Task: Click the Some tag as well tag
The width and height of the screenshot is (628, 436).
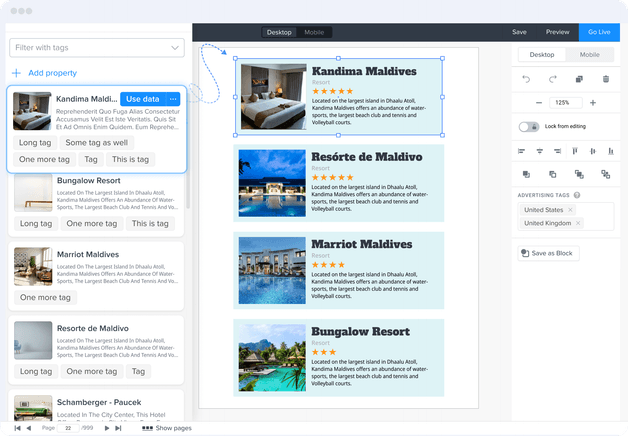Action: (x=97, y=143)
